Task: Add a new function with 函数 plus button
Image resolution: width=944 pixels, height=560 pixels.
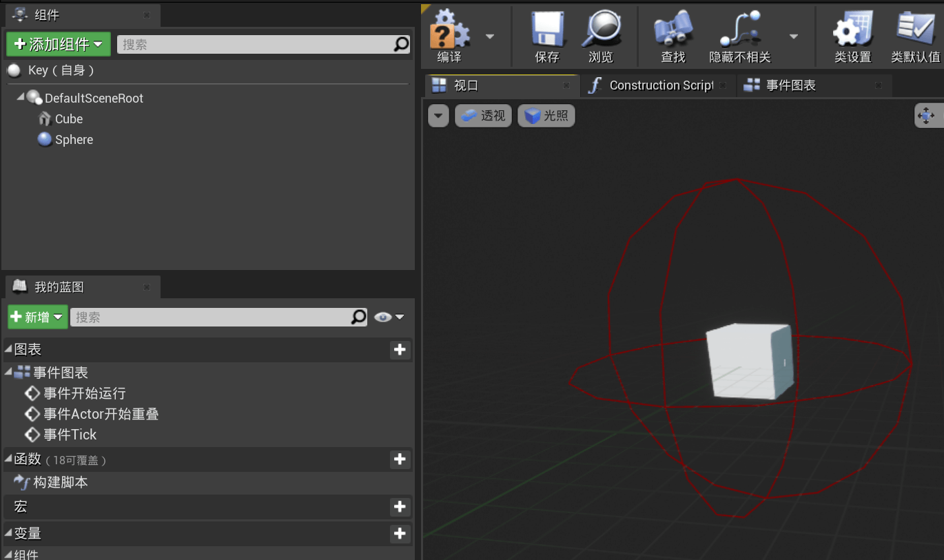Action: [400, 459]
